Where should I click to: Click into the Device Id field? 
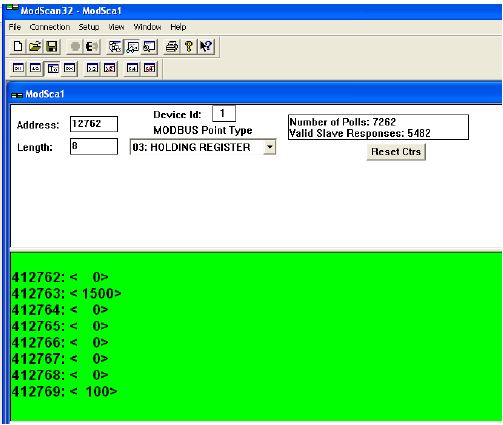pos(224,114)
